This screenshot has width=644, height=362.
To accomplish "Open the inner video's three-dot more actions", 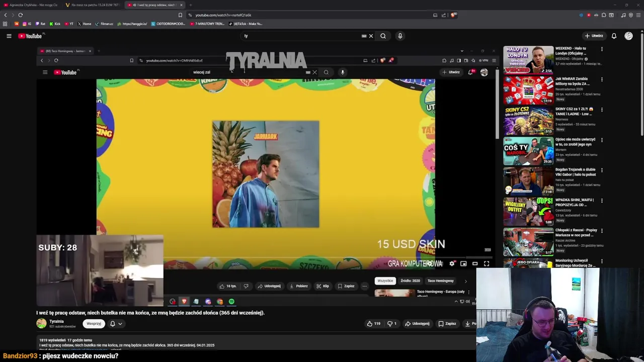I will coord(364,286).
